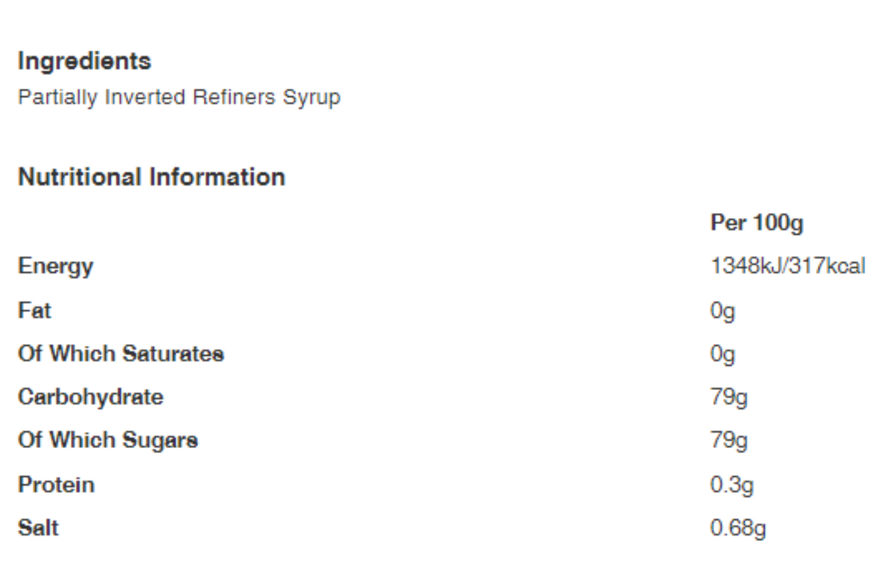The height and width of the screenshot is (588, 883).
Task: Click the Fat row label
Action: tap(34, 310)
